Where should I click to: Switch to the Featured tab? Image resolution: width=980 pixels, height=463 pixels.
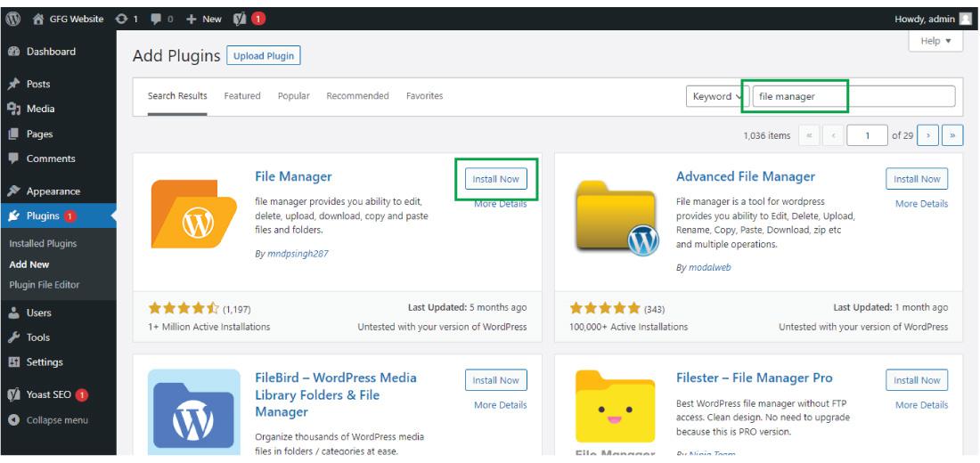(x=241, y=95)
